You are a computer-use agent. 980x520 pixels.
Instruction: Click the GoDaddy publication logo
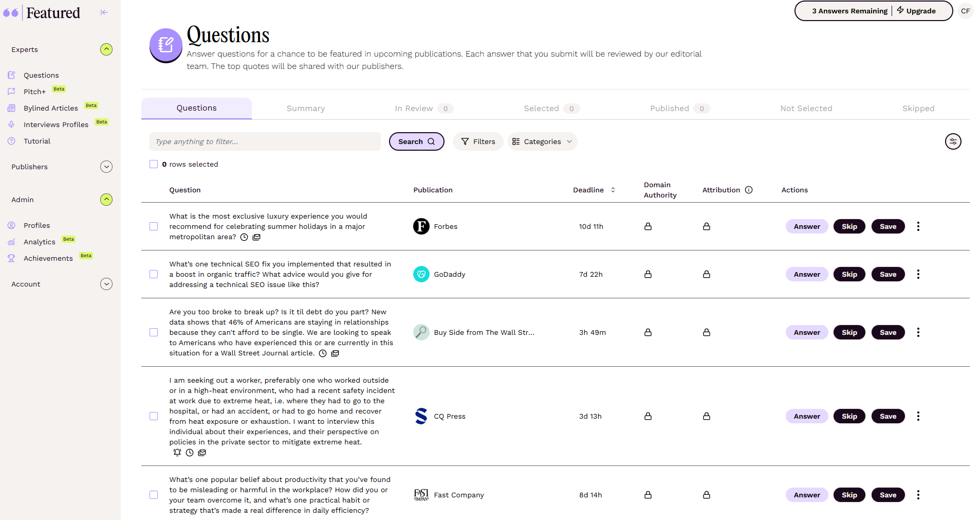click(421, 274)
